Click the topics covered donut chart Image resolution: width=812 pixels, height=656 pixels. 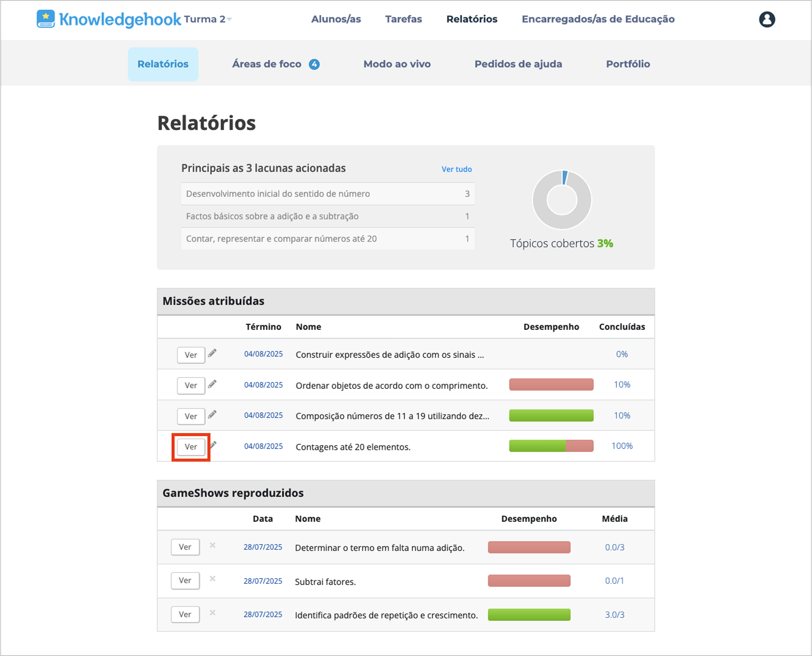click(562, 200)
